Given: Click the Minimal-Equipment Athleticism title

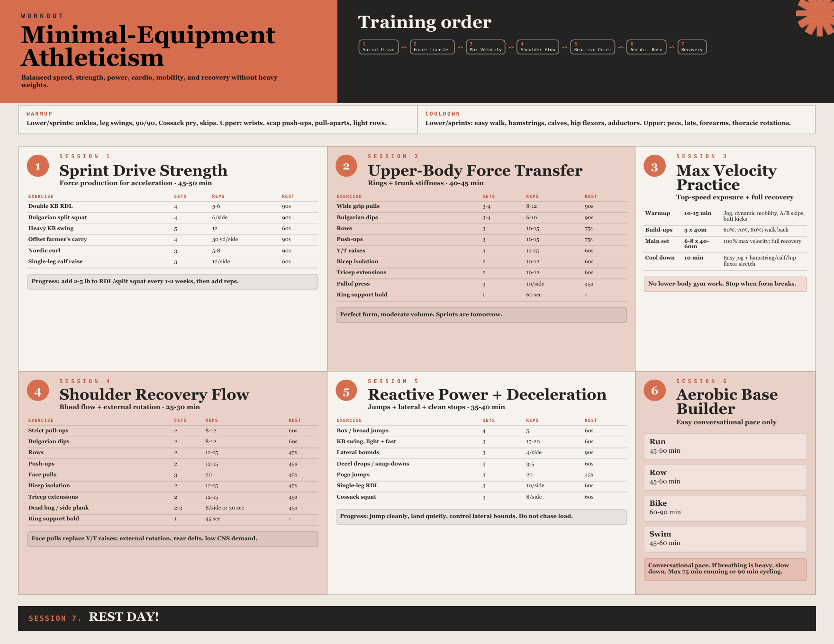Looking at the screenshot, I should [148, 46].
